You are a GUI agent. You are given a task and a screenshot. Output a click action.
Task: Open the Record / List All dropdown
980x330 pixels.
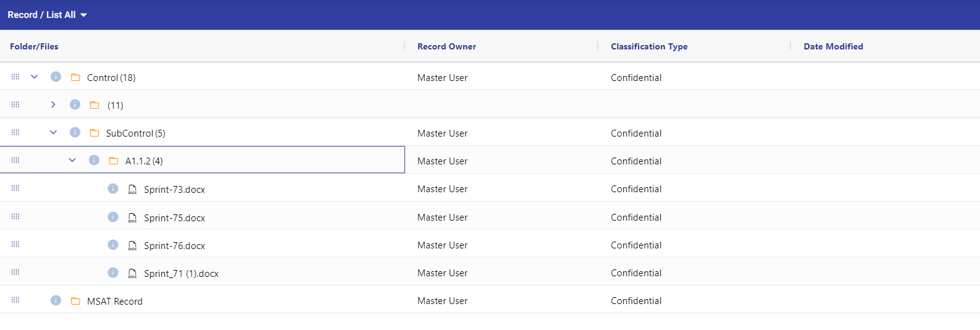[48, 15]
